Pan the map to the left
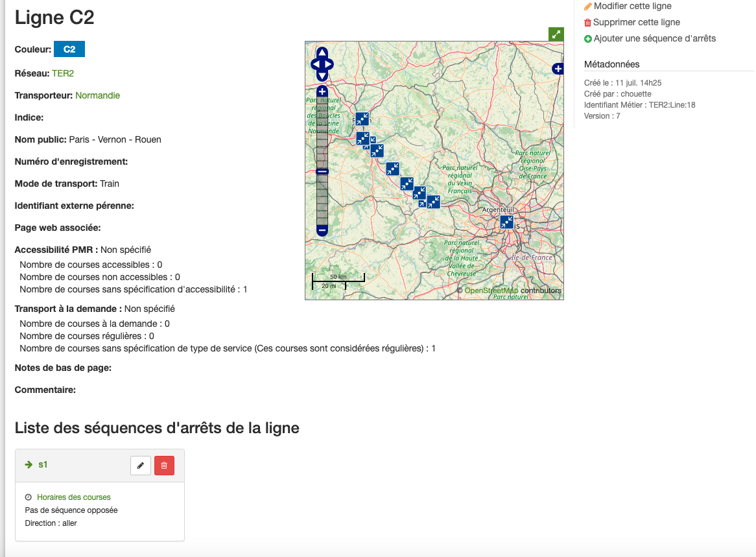The height and width of the screenshot is (557, 756). click(314, 64)
